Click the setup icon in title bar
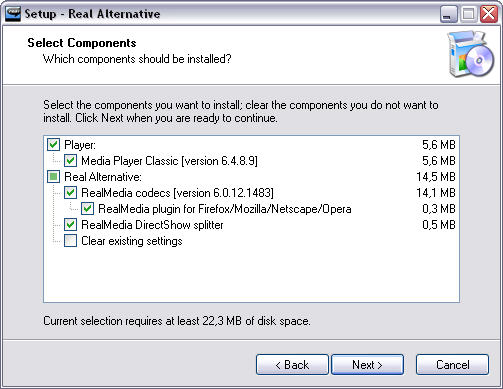The width and height of the screenshot is (503, 389). [x=13, y=14]
